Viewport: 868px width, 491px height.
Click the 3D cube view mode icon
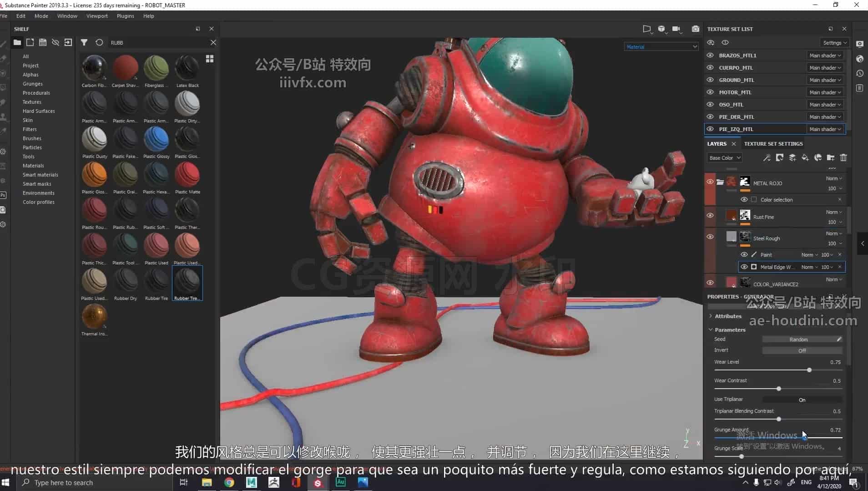[x=661, y=29]
